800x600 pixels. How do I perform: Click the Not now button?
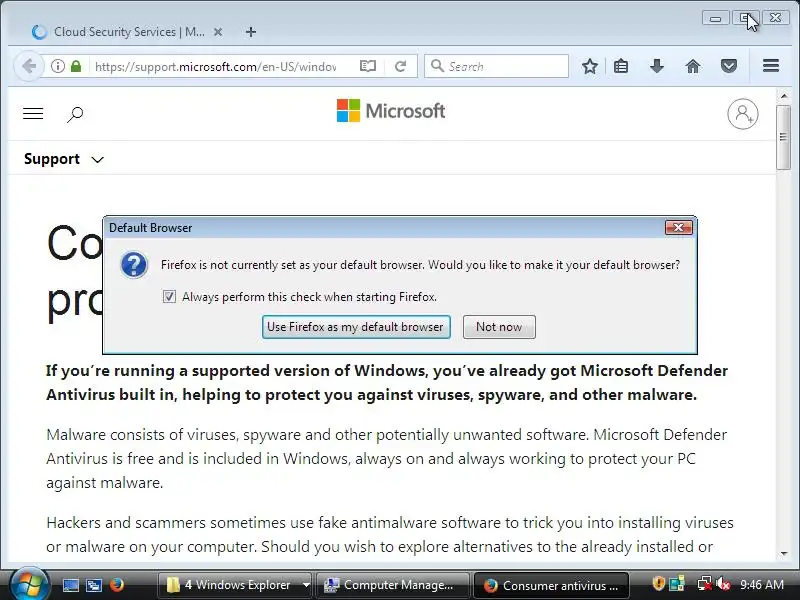(x=499, y=327)
